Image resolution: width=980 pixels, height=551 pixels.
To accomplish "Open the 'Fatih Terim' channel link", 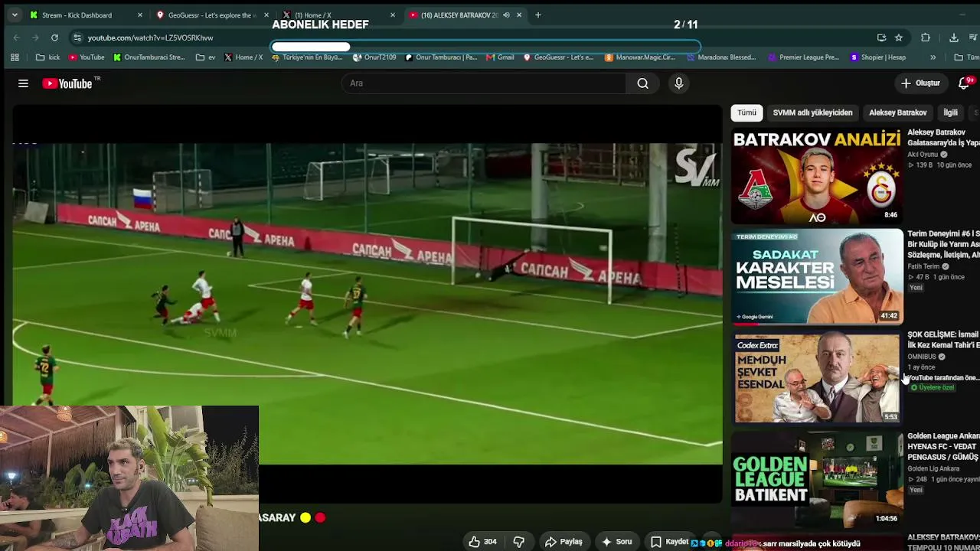I will (923, 266).
